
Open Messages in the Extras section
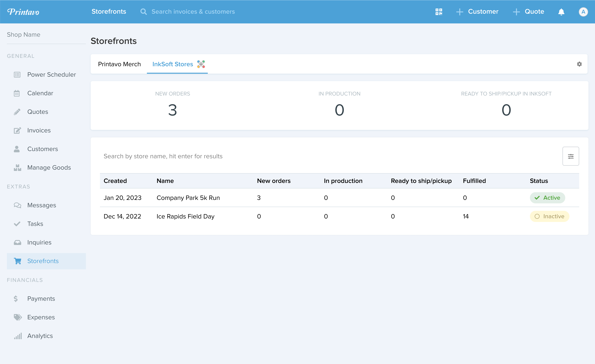pos(42,205)
